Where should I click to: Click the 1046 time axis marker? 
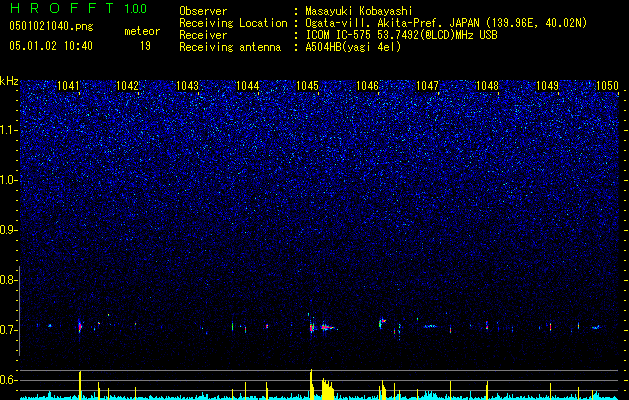point(367,86)
